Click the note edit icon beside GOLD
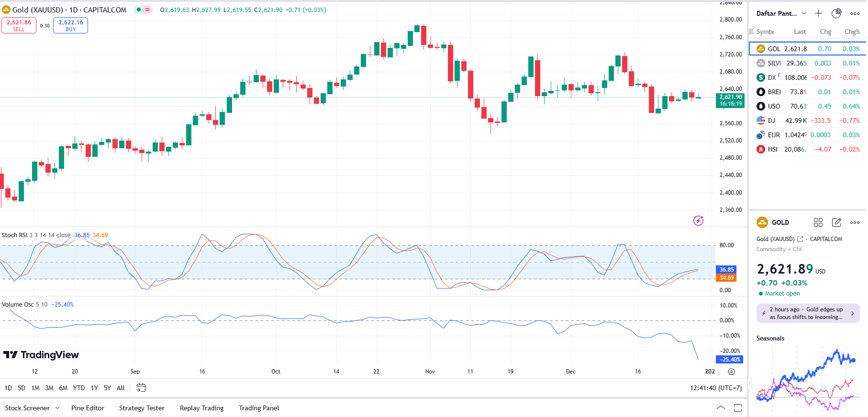Image resolution: width=868 pixels, height=417 pixels. pos(836,222)
